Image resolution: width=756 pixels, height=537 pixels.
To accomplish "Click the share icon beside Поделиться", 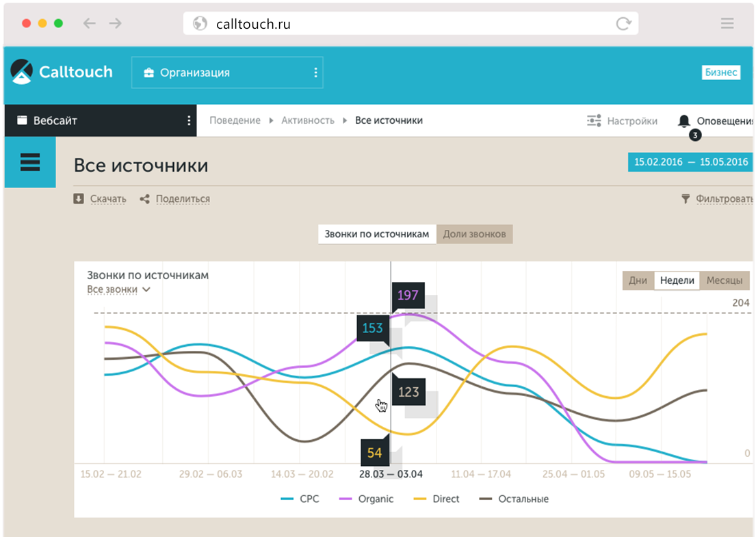I will coord(144,199).
